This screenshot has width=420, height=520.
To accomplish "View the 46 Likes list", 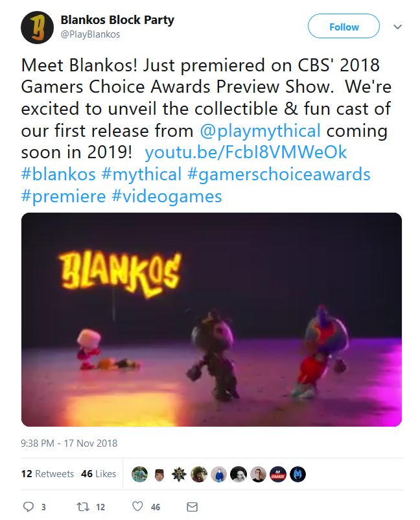I will pos(99,473).
